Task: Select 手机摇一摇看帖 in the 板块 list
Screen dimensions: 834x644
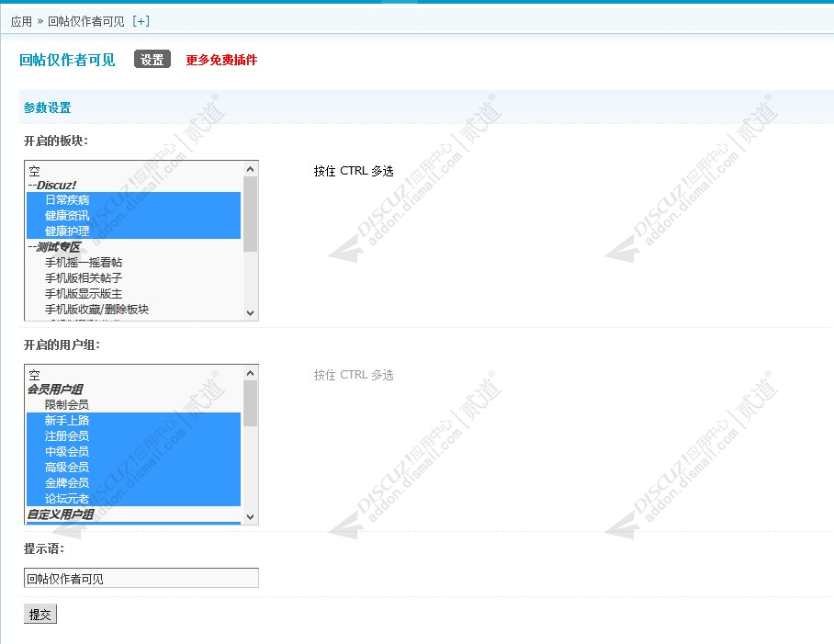Action: click(84, 263)
